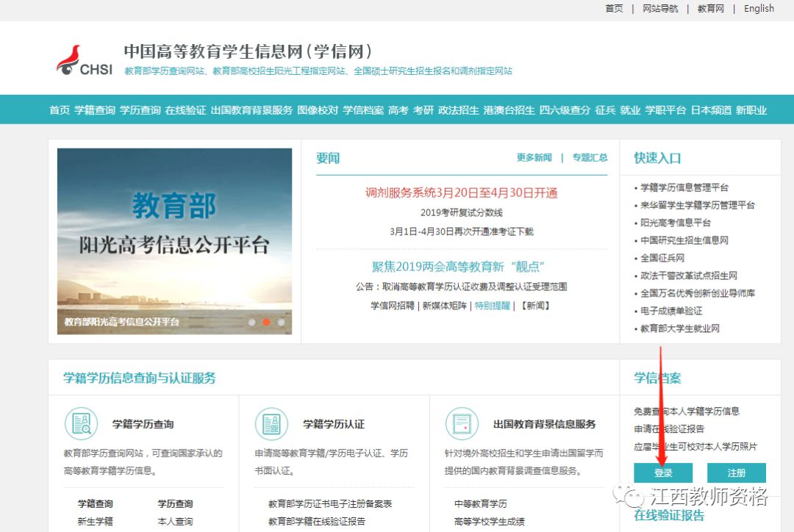Open 学信档案 in the navigation bar
Image resolution: width=794 pixels, height=532 pixels.
[x=363, y=109]
